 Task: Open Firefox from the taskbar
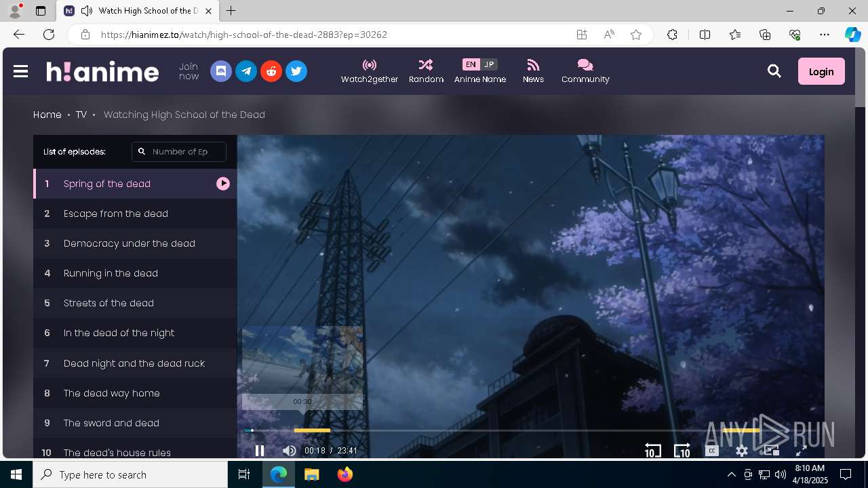point(345,474)
